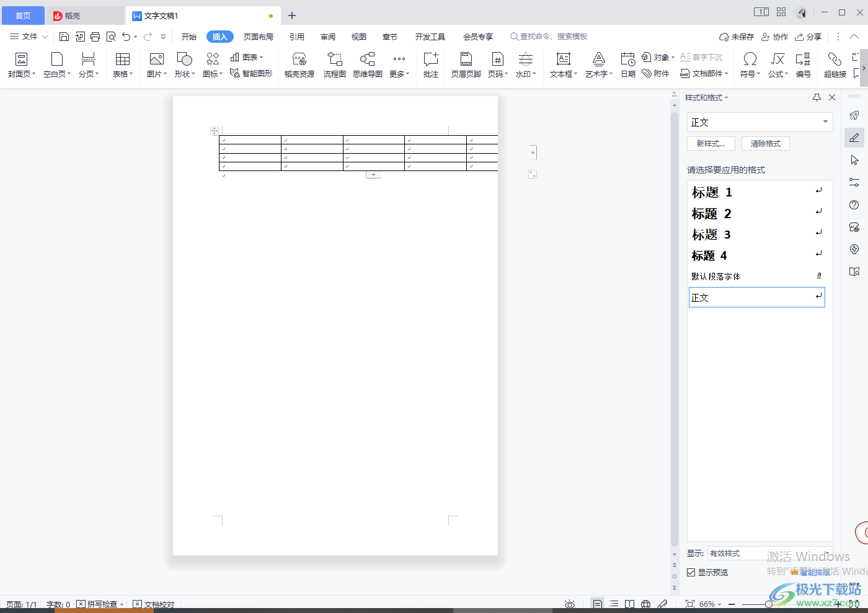The width and height of the screenshot is (868, 613).
Task: Add a watermark (水印)
Action: (525, 64)
